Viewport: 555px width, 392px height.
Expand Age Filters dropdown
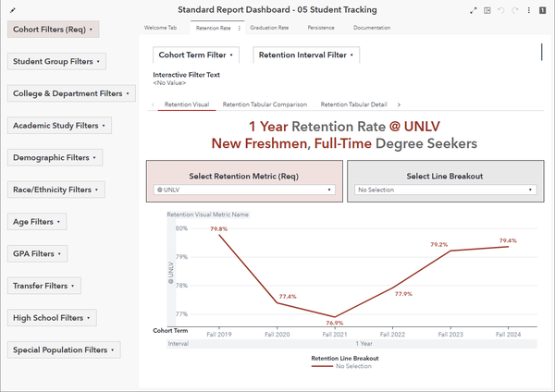click(37, 222)
